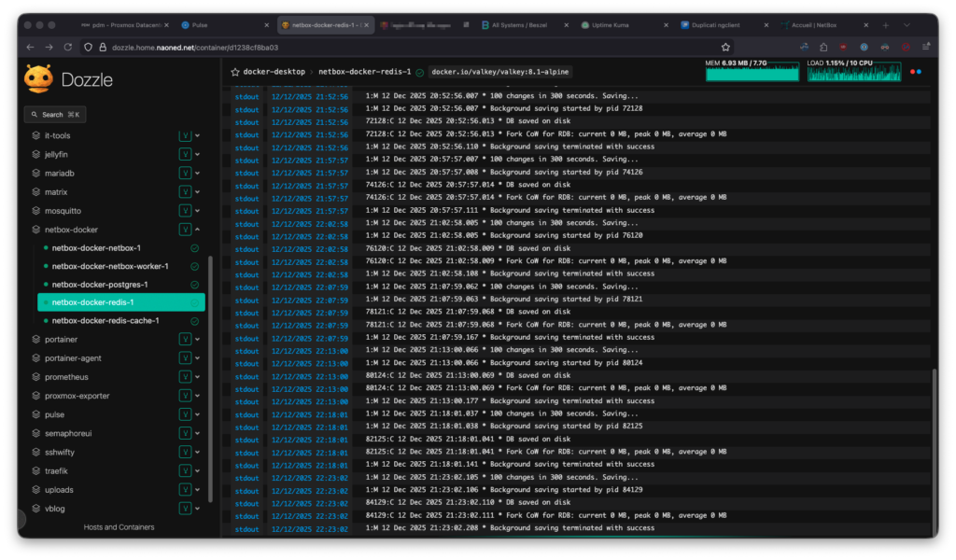This screenshot has height=560, width=956.
Task: Reload the page using the browser refresh button
Action: click(x=68, y=47)
